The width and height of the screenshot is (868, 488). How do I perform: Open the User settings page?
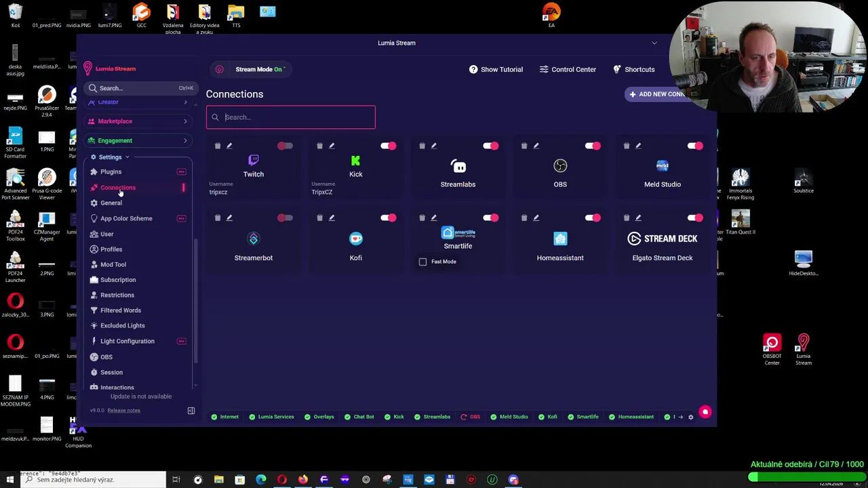click(106, 235)
